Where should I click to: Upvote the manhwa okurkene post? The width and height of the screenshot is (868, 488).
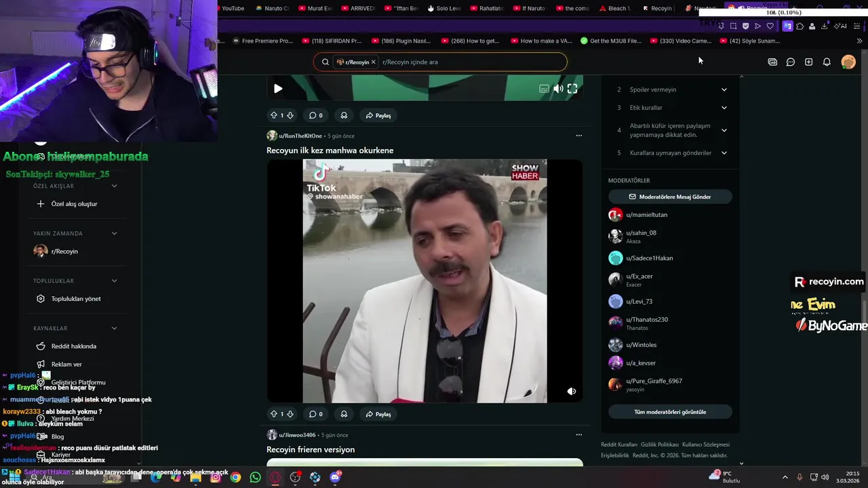[274, 414]
